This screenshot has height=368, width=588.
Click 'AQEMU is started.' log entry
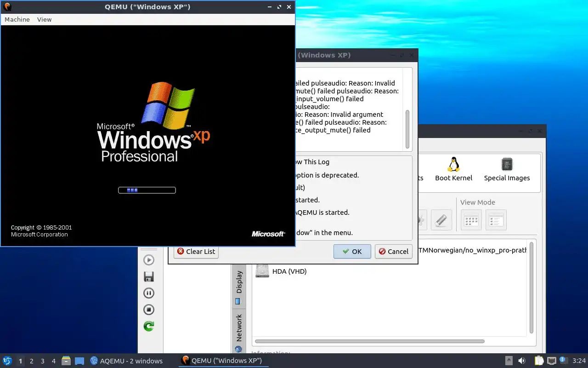coord(322,212)
